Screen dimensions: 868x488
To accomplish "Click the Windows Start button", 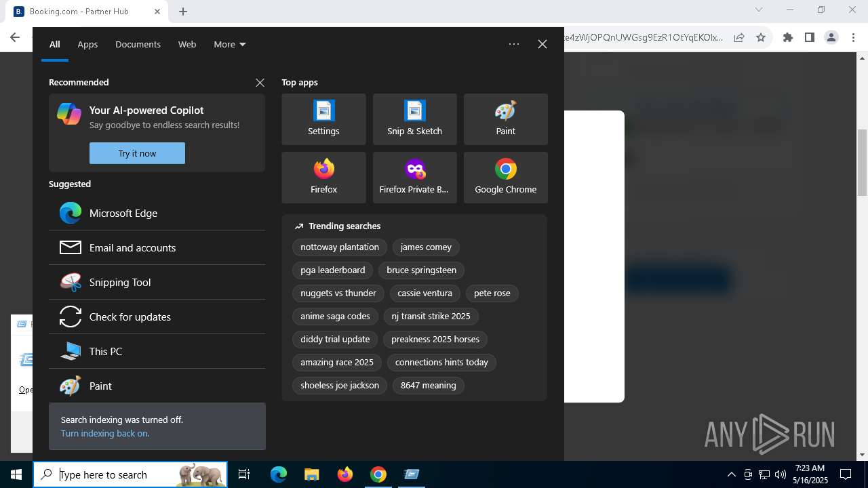I will (x=16, y=474).
